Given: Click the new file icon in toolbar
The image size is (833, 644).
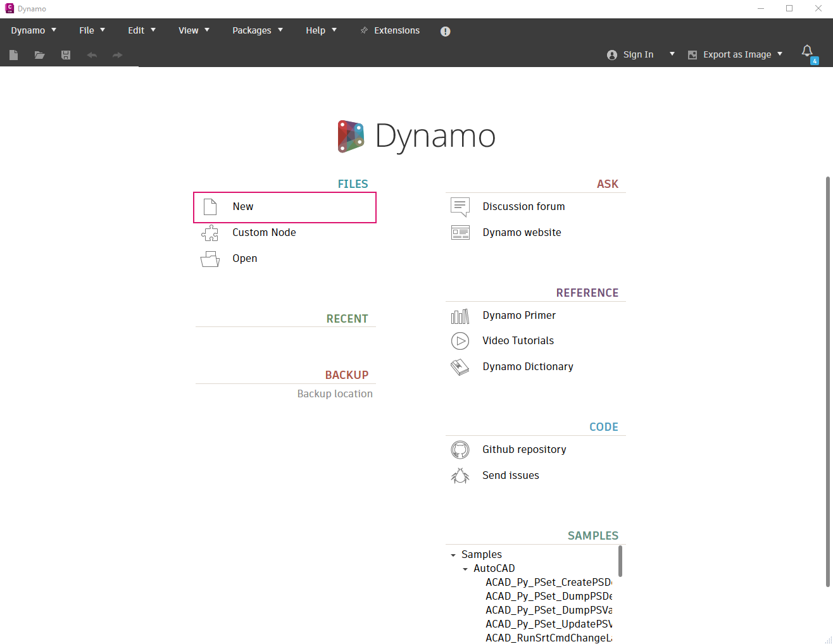Looking at the screenshot, I should tap(13, 55).
